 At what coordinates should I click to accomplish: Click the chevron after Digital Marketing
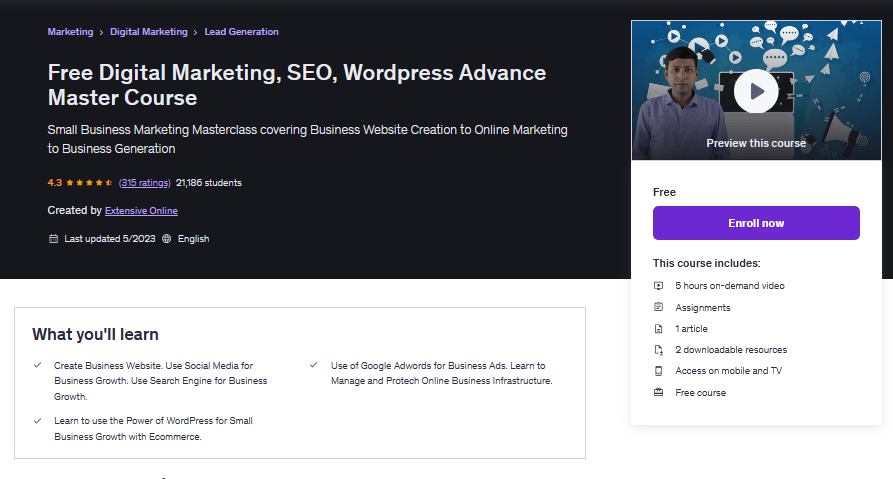195,32
